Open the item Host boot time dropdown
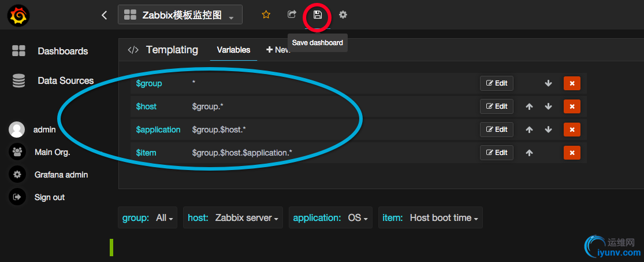 tap(444, 218)
